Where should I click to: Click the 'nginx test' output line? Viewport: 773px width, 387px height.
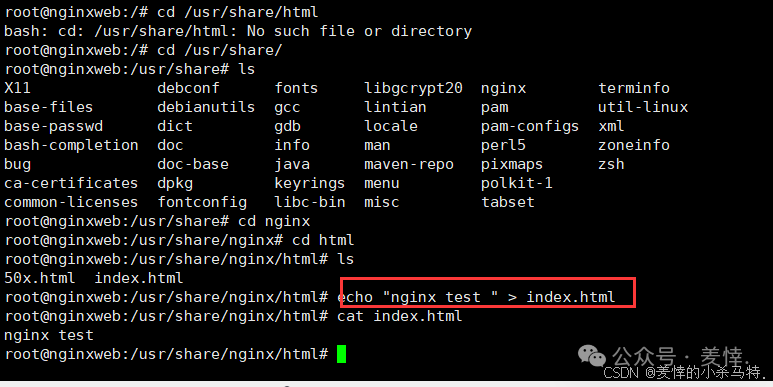(x=49, y=336)
